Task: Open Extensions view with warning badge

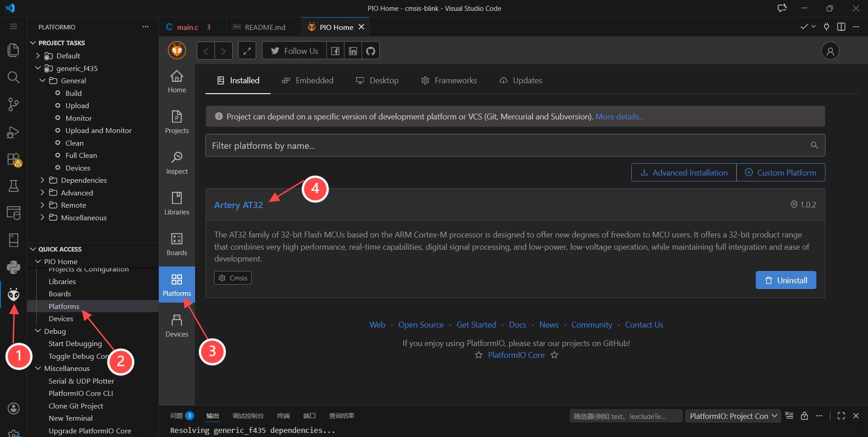Action: pyautogui.click(x=14, y=159)
